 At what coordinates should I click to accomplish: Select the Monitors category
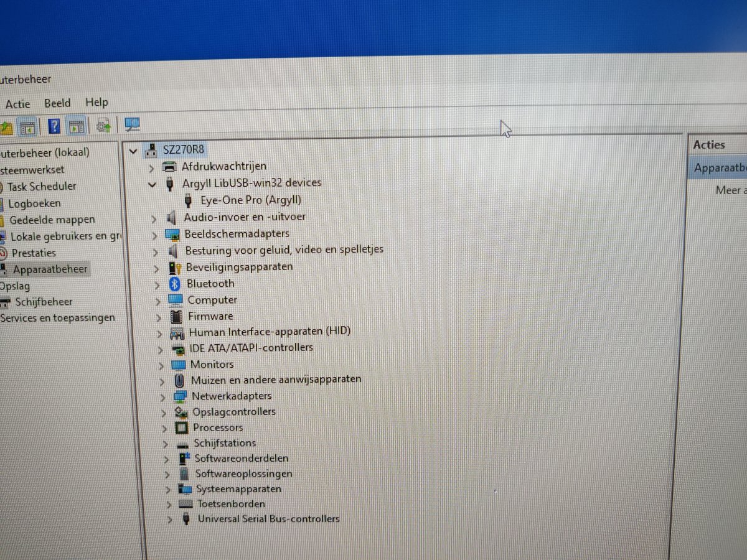(212, 364)
